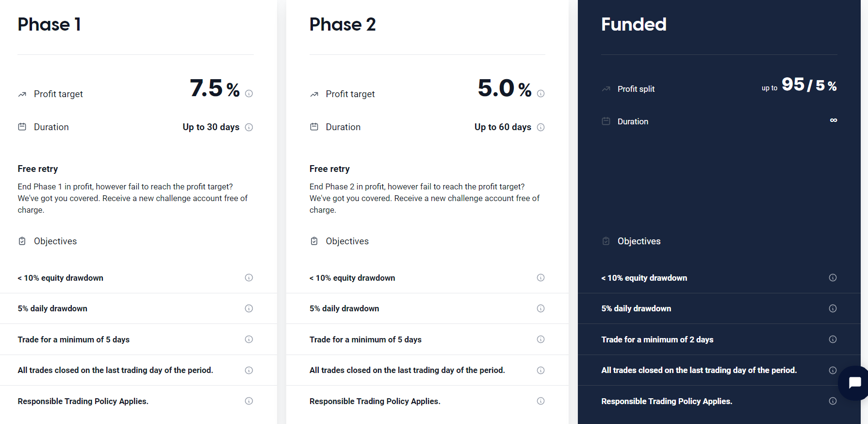The width and height of the screenshot is (868, 424).
Task: Click info icon next to Up to 60 days
Action: point(540,127)
